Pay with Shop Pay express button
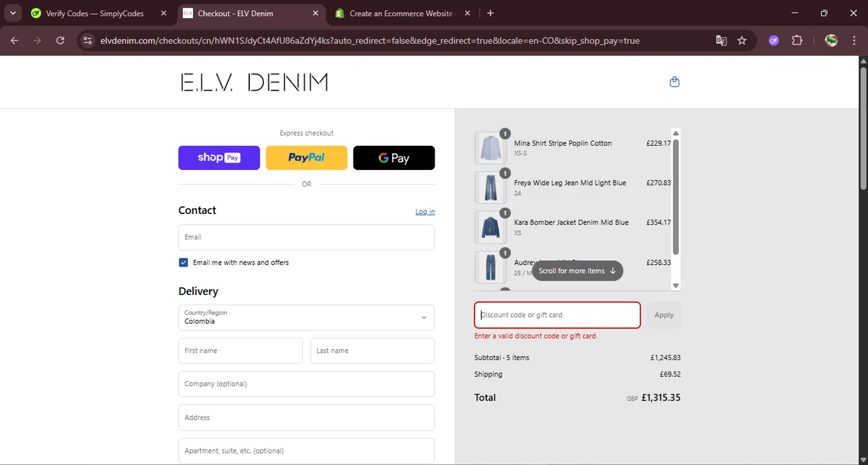The width and height of the screenshot is (868, 465). pos(219,158)
